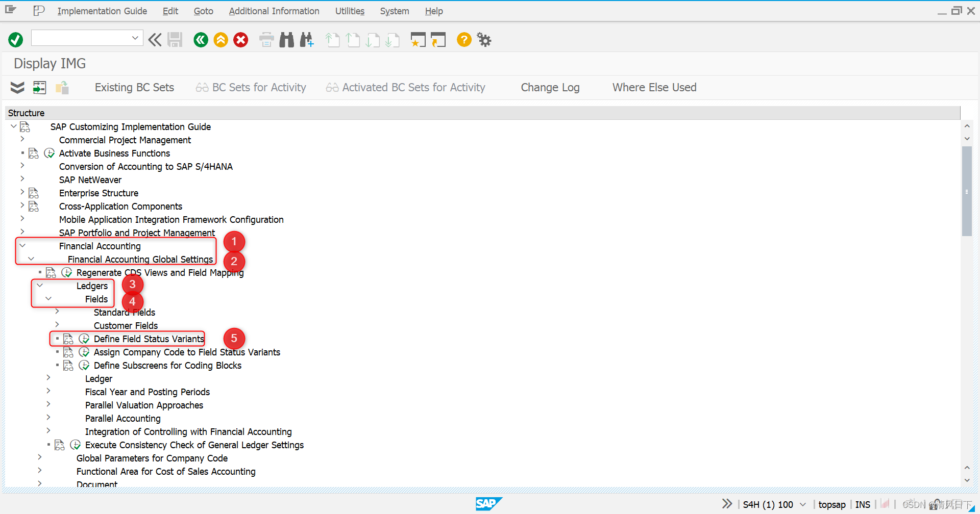Open the Utilities menu
Viewport: 980px width, 514px height.
pos(350,11)
